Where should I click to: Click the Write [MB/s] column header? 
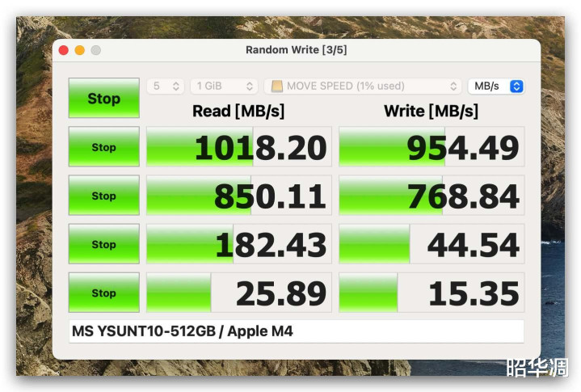click(x=431, y=112)
